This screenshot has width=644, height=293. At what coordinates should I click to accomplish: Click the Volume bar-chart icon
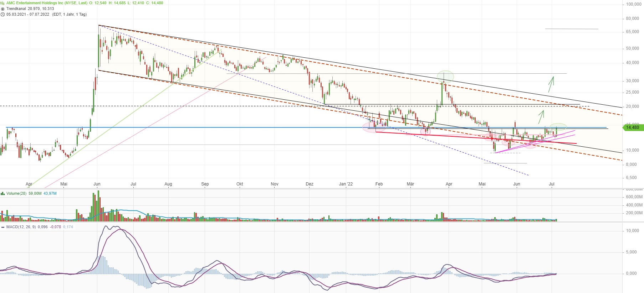2,193
